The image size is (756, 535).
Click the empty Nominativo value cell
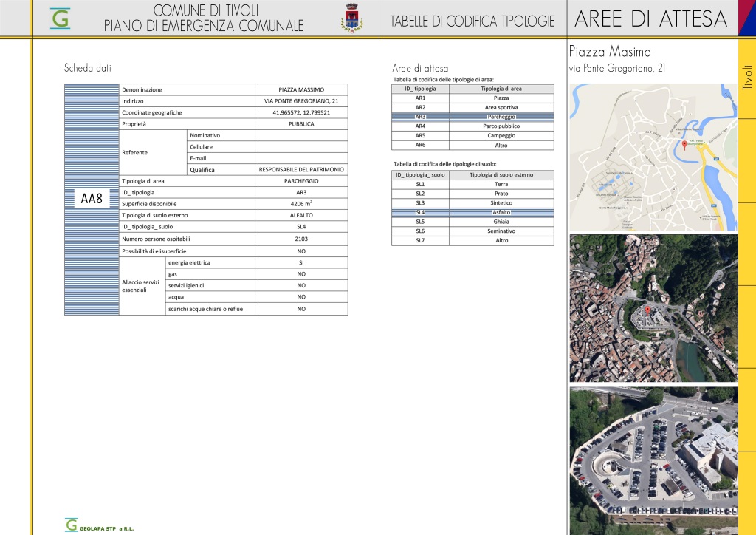(301, 135)
